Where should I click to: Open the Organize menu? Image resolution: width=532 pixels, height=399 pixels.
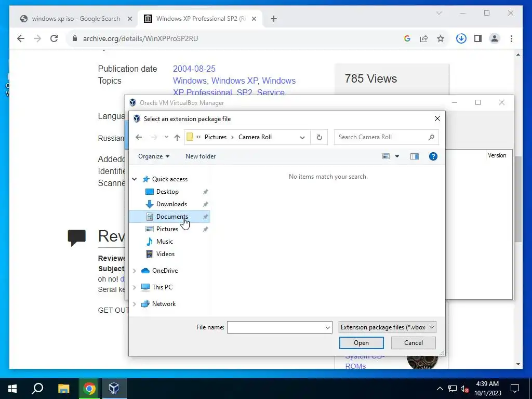tap(154, 156)
